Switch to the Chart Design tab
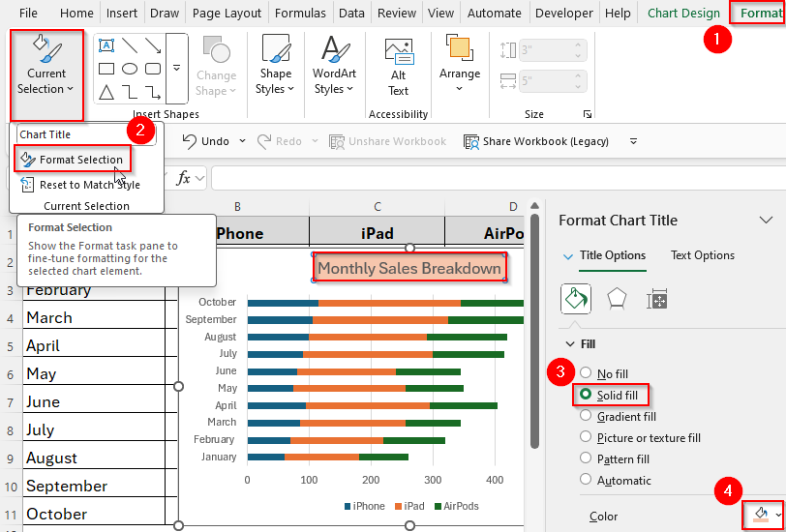786x532 pixels. [683, 14]
